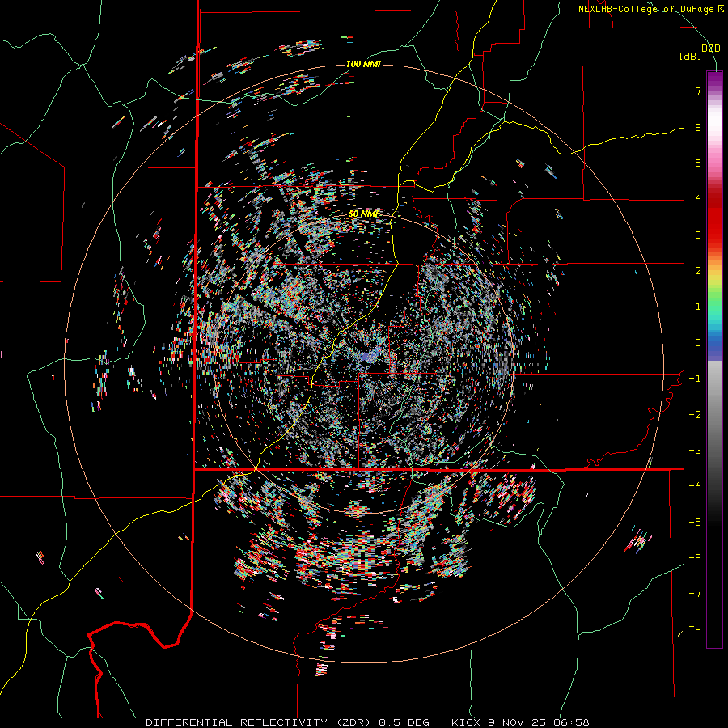728x728 pixels.
Task: Click the TH threshold label on legend
Action: coord(695,630)
